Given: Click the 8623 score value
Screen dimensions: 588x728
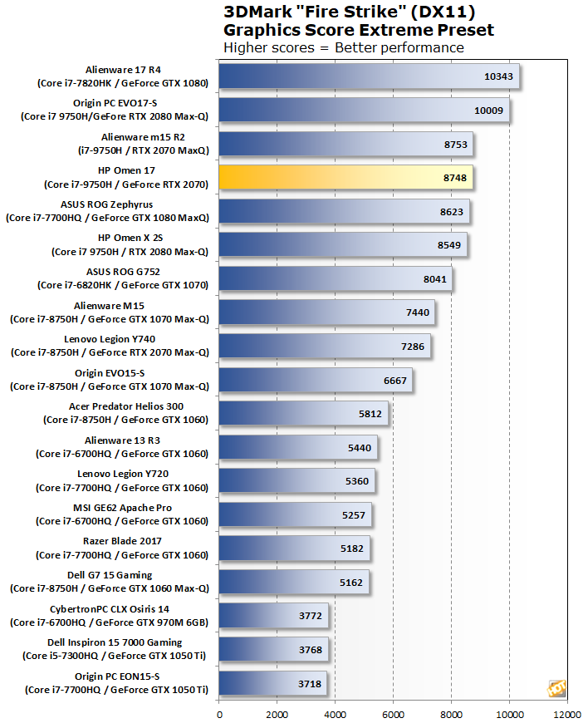Looking at the screenshot, I should click(x=452, y=212).
